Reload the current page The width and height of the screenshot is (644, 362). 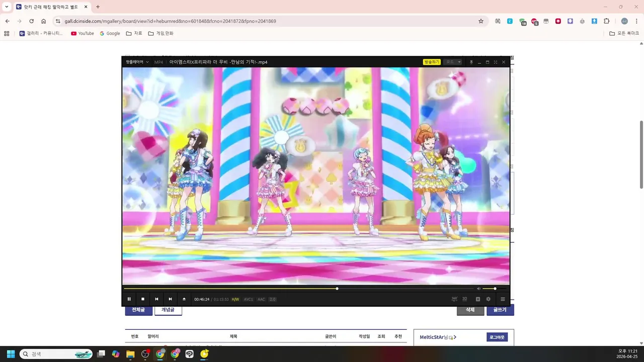tap(31, 21)
